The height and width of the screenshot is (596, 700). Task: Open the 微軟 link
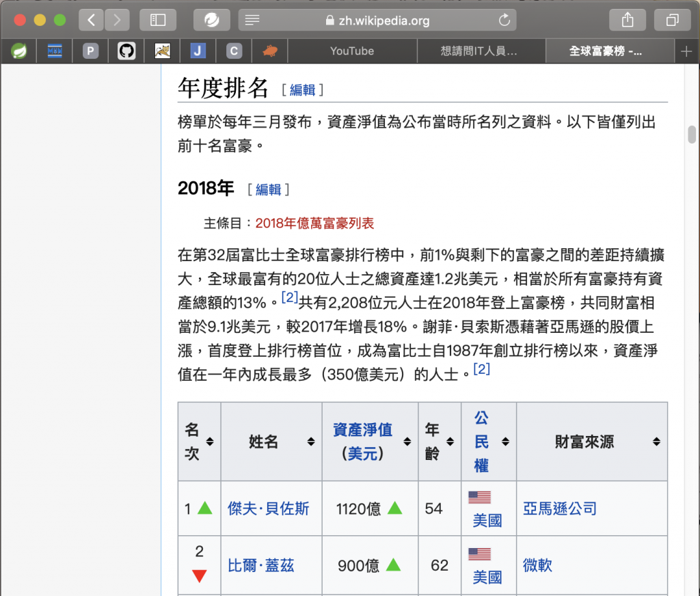coord(537,566)
